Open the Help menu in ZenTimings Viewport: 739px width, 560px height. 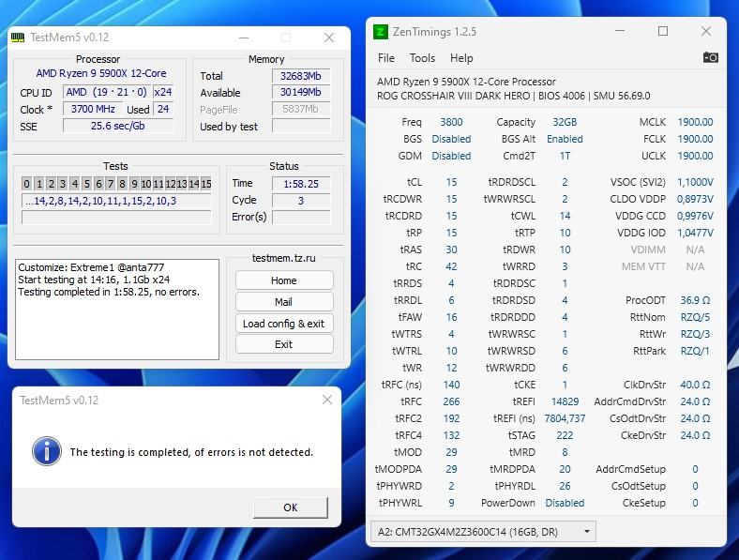461,58
